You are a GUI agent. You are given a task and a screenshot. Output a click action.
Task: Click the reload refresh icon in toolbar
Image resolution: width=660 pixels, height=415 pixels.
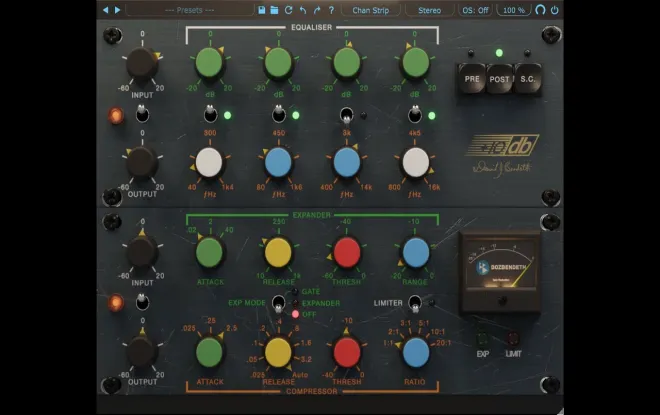(x=288, y=10)
